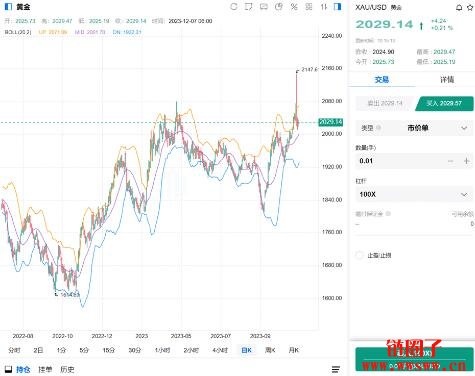Image resolution: width=475 pixels, height=376 pixels.
Task: Add XAU/USD to favorites with star
Action: click(470, 7)
